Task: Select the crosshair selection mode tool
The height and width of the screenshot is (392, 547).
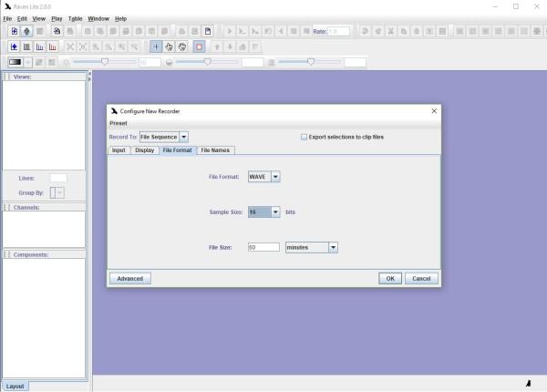Action: (x=156, y=46)
